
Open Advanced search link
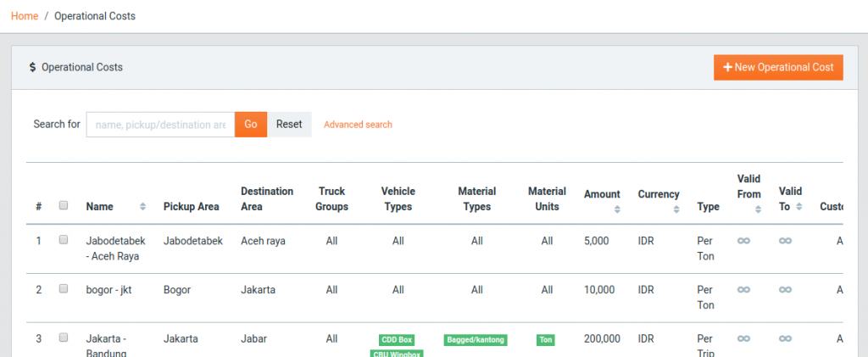[x=359, y=125]
